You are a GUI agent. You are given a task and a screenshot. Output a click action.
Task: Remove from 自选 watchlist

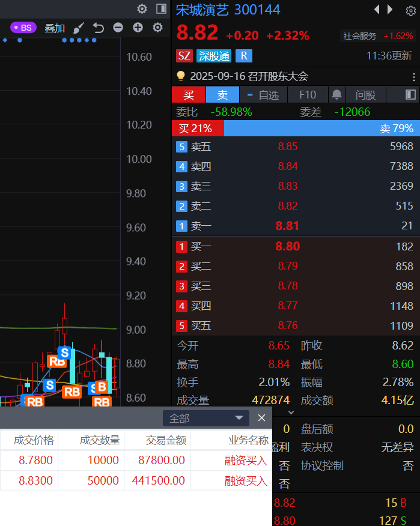pyautogui.click(x=263, y=95)
